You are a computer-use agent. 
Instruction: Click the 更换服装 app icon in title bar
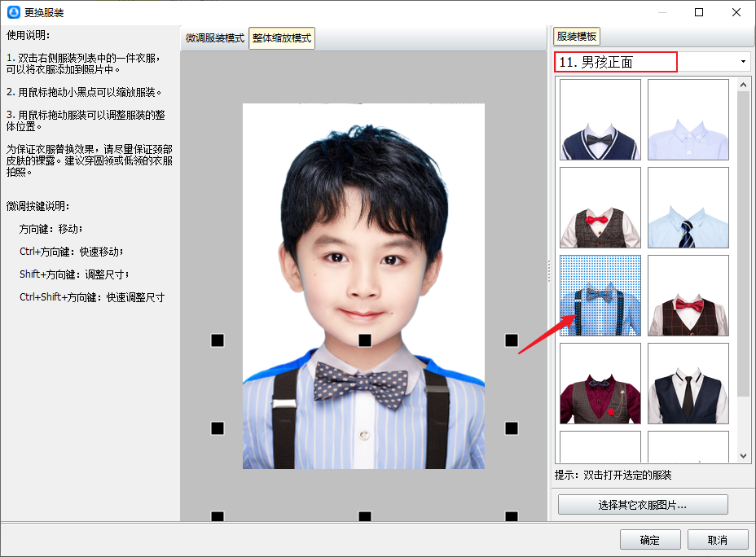point(14,12)
